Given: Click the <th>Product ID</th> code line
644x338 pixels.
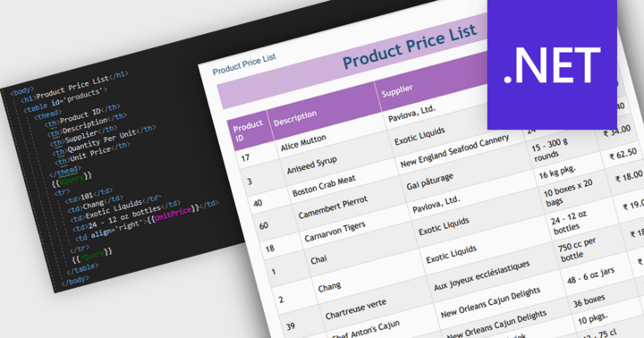Looking at the screenshot, I should click(x=82, y=114).
